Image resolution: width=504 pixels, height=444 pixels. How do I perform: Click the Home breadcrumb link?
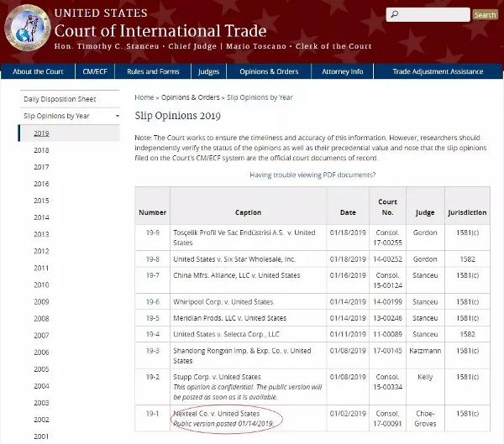click(144, 97)
